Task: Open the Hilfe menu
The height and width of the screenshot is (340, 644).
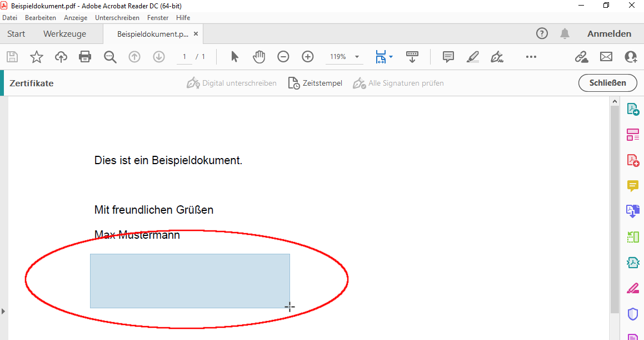Action: coord(183,18)
